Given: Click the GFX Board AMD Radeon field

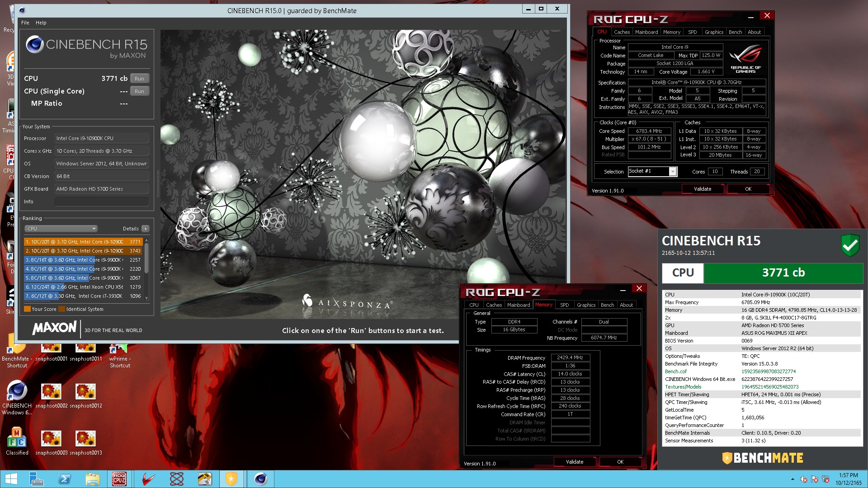Looking at the screenshot, I should coord(102,189).
